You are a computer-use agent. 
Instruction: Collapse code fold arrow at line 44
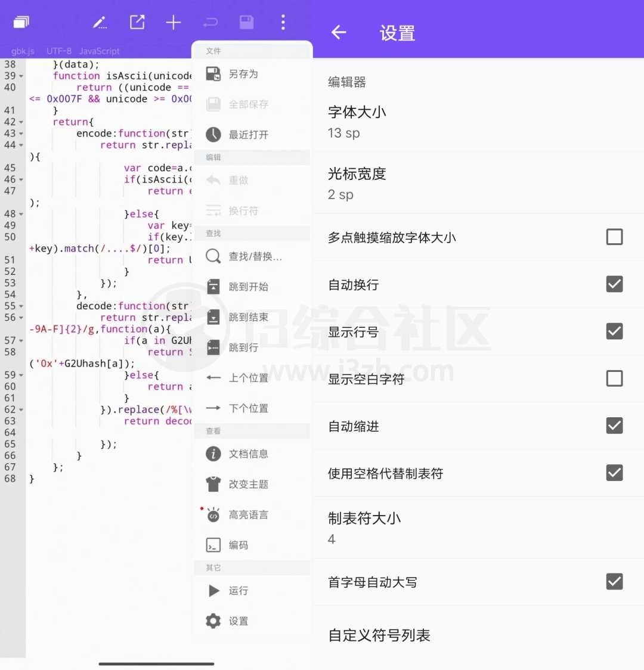coord(21,145)
